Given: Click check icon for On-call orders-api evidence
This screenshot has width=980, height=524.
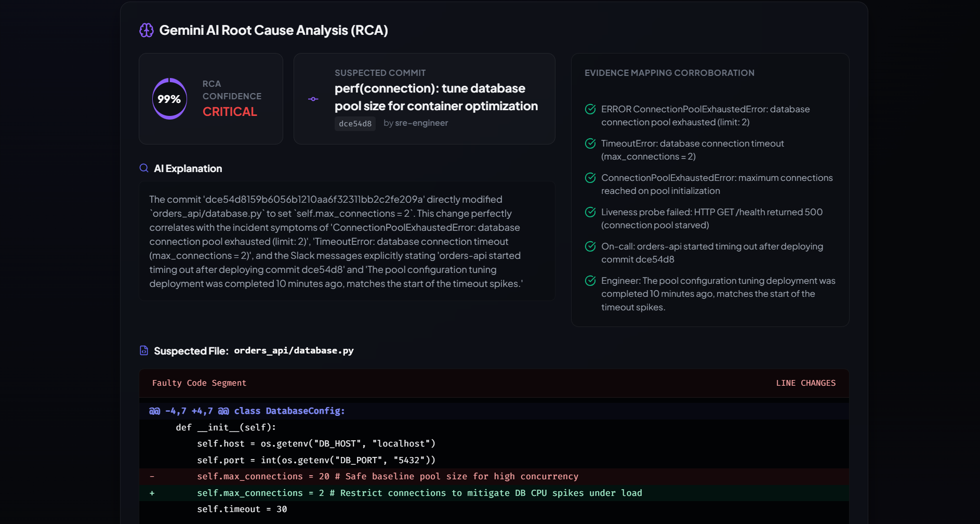Looking at the screenshot, I should click(x=590, y=246).
